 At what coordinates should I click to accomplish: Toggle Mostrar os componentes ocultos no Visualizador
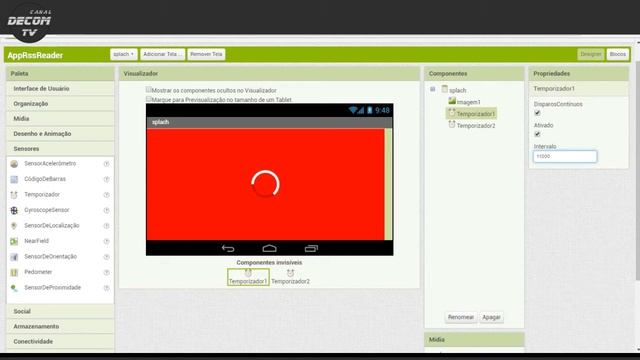pyautogui.click(x=149, y=89)
